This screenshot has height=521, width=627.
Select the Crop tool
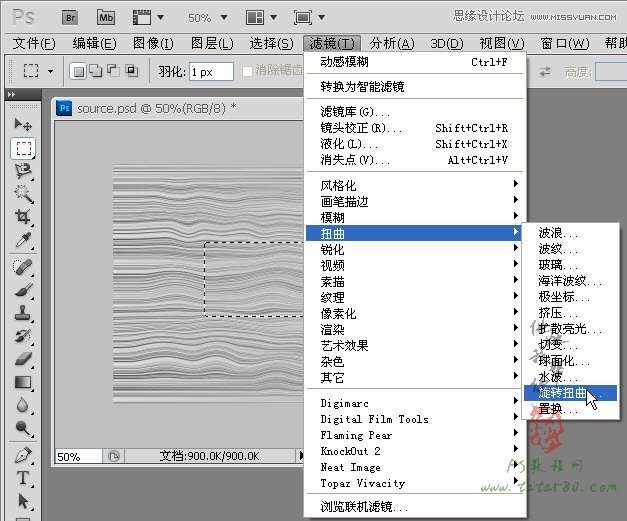click(23, 217)
